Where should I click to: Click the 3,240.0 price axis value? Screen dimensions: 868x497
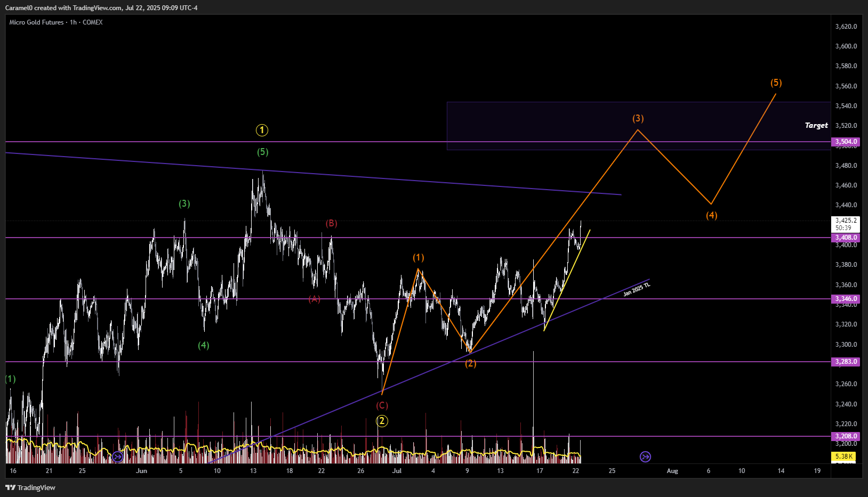tap(846, 404)
